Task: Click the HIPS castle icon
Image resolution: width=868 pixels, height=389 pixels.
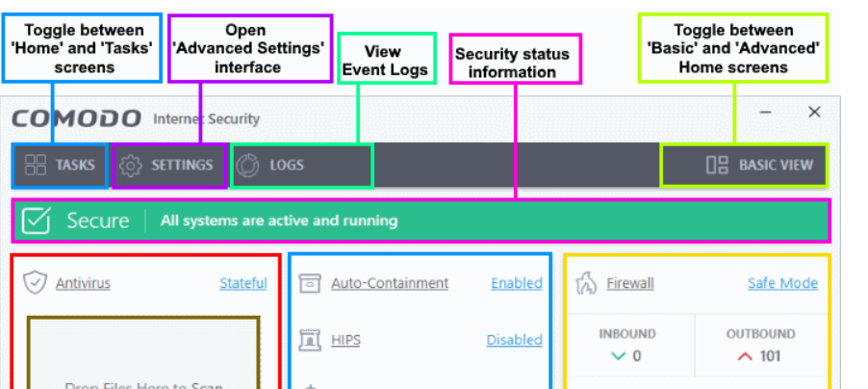Action: (309, 340)
